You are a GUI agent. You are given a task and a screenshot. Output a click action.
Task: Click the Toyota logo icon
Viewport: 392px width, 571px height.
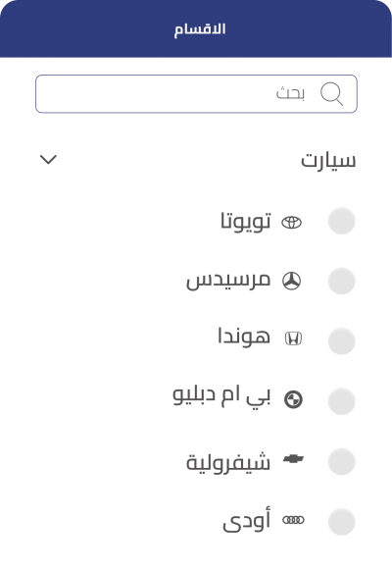click(292, 223)
